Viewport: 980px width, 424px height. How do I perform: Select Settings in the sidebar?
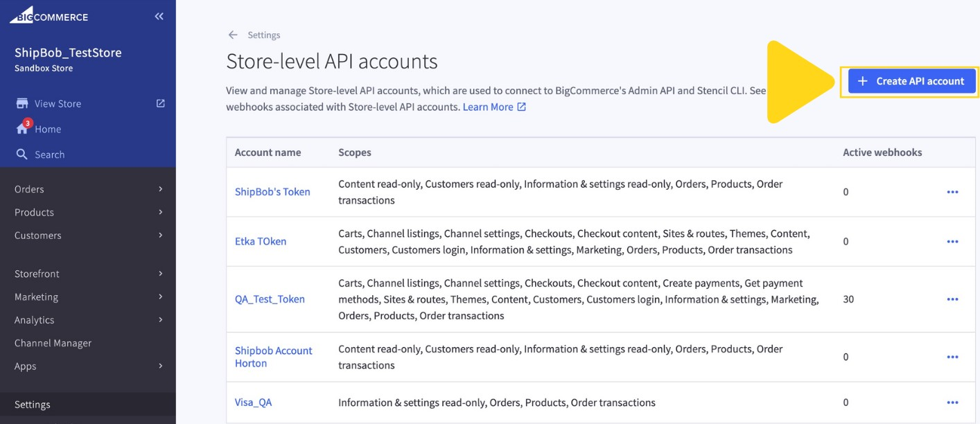(x=33, y=404)
